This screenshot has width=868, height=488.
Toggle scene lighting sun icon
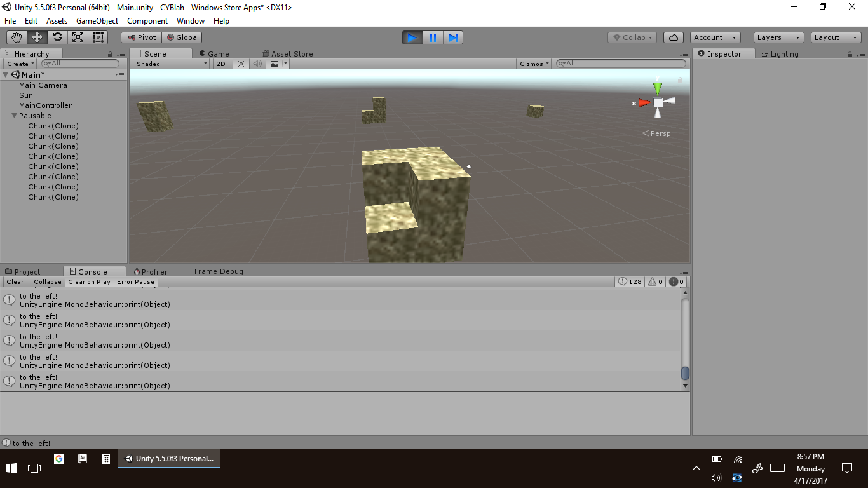(241, 64)
